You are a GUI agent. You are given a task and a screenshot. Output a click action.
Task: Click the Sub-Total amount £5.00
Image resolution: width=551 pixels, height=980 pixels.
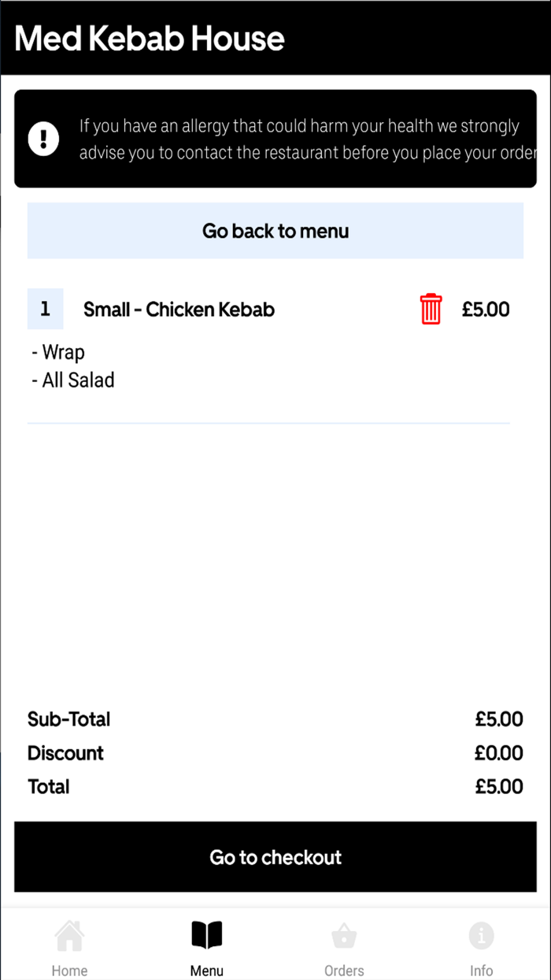click(499, 719)
